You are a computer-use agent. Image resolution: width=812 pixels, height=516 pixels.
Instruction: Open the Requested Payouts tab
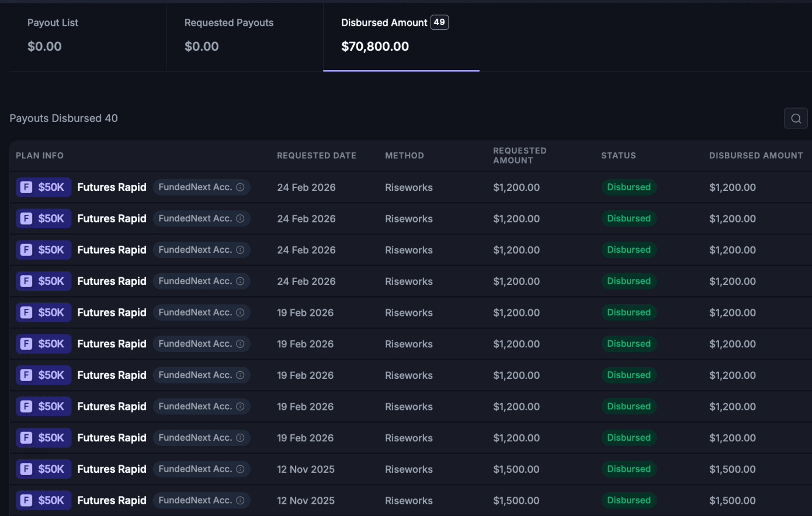[245, 36]
